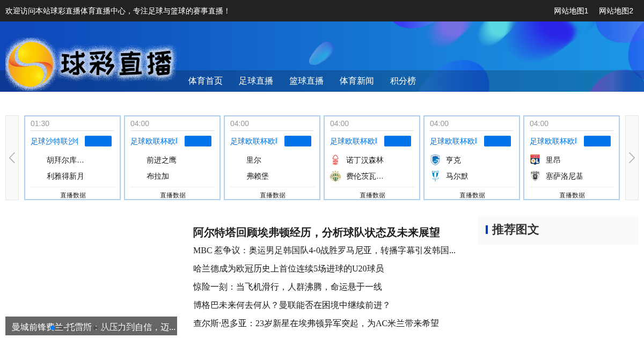Open 足球直播 in the navigation bar
The height and width of the screenshot is (338, 644).
point(256,81)
